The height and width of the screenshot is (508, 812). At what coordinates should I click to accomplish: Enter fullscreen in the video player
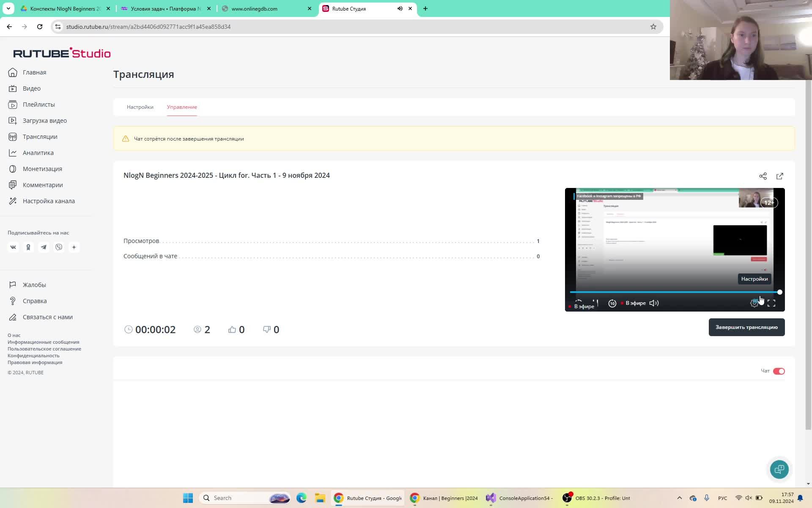tap(771, 303)
